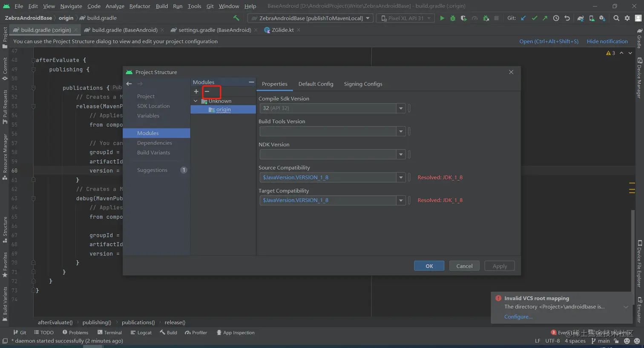The height and width of the screenshot is (348, 644).
Task: Open the Search Everywhere magnifier
Action: point(616,18)
